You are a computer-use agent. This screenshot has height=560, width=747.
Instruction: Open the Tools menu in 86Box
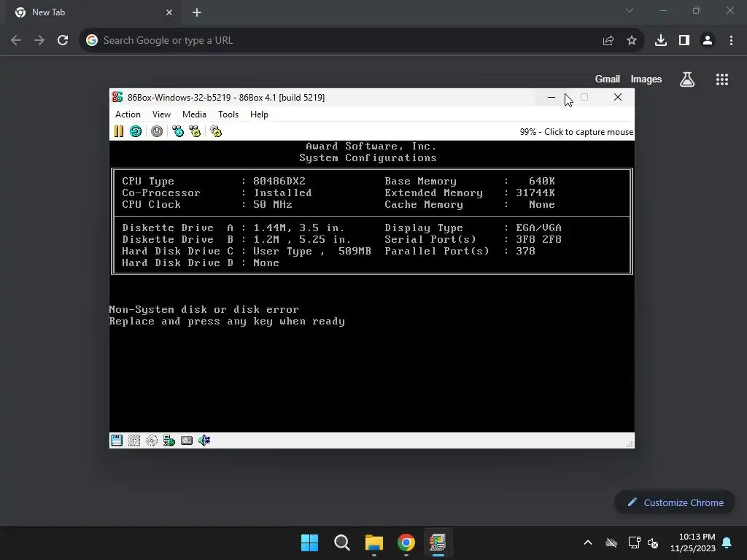(x=228, y=114)
